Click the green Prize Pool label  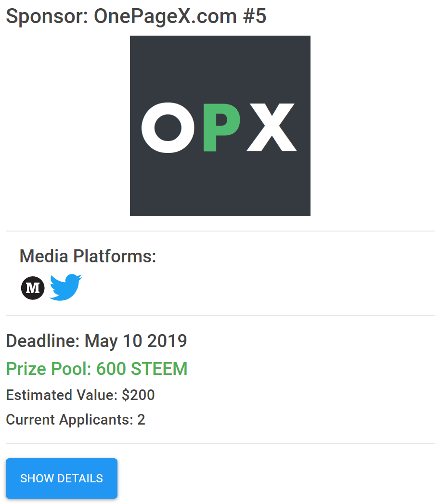49,369
